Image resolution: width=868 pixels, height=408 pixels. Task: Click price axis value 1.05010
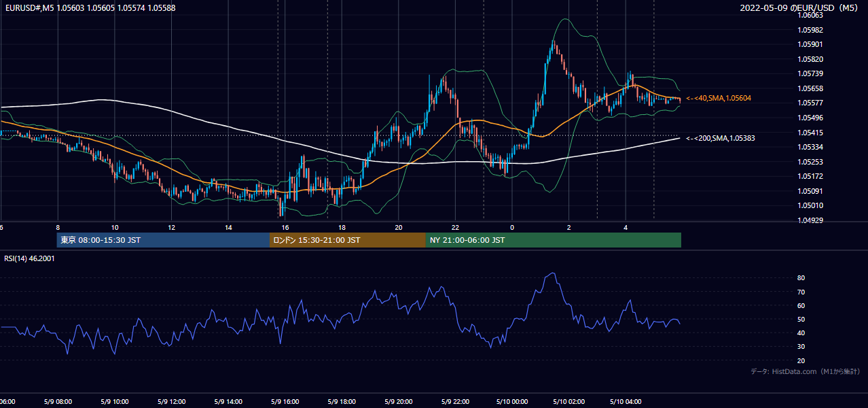click(x=810, y=205)
